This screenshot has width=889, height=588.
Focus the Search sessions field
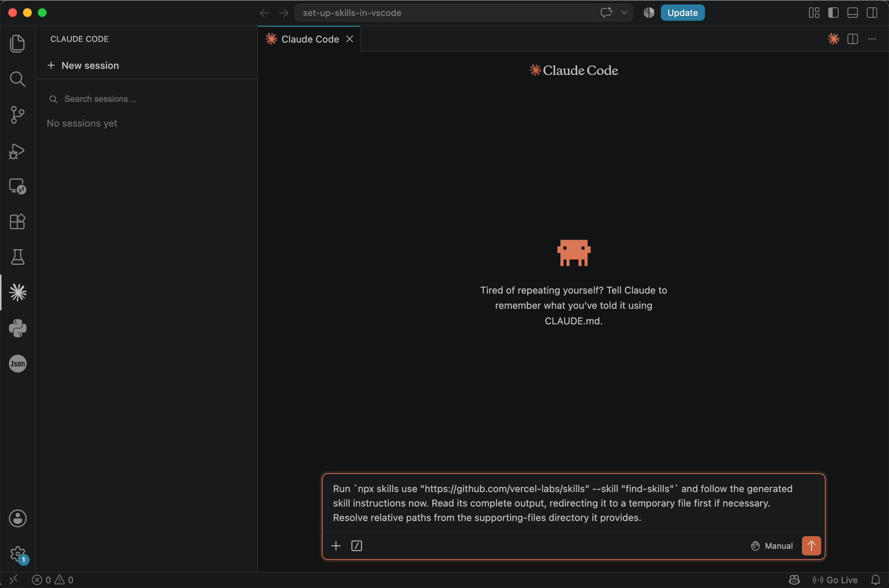146,99
